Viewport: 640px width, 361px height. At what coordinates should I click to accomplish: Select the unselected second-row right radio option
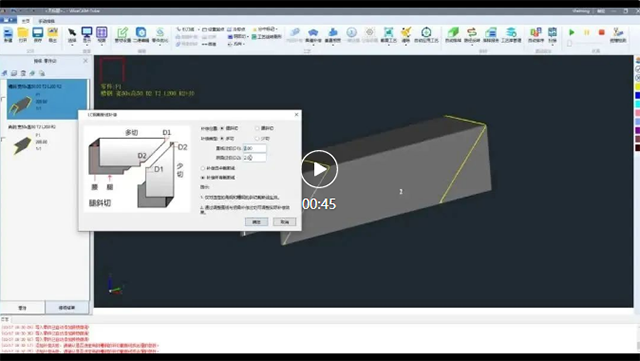257,138
